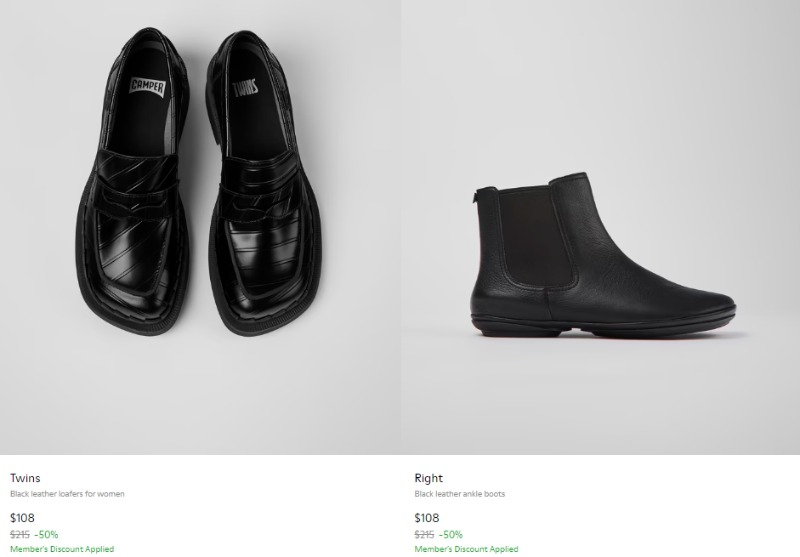Click the $108 price under Twins
800x557 pixels.
point(22,518)
